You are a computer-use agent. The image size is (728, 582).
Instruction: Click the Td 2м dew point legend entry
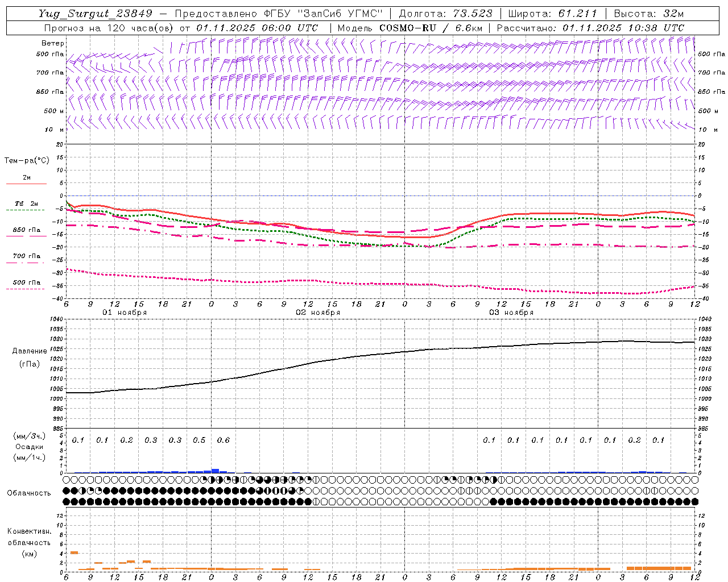[x=27, y=203]
